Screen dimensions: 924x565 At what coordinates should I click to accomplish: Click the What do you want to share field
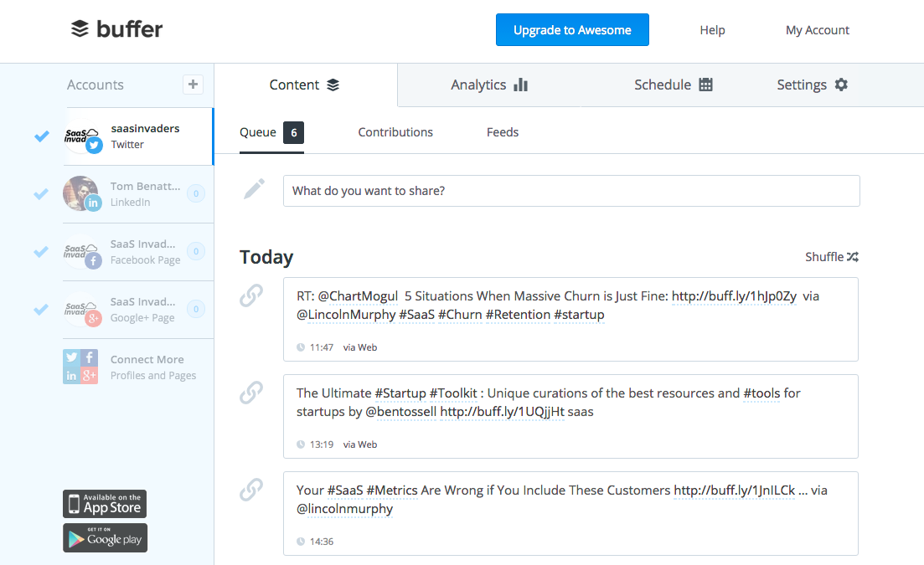[571, 191]
